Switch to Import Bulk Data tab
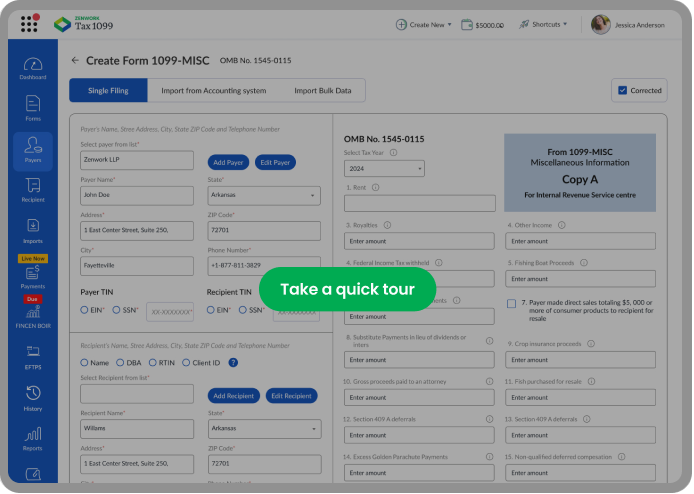 (322, 91)
